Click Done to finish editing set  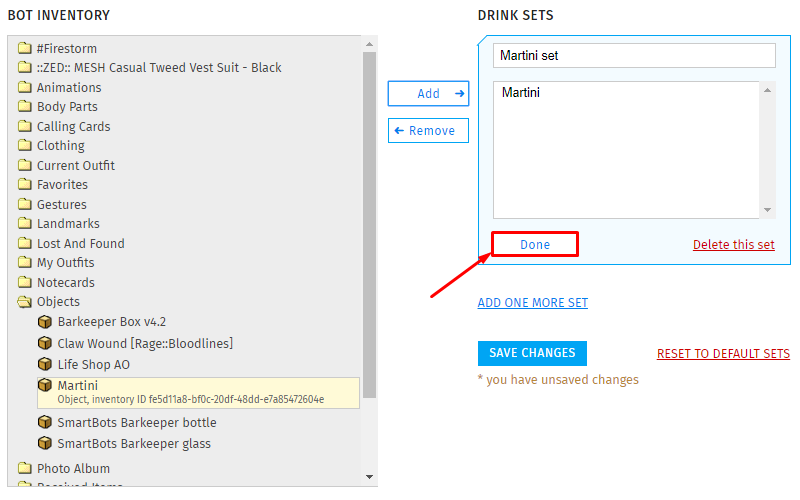pyautogui.click(x=535, y=244)
